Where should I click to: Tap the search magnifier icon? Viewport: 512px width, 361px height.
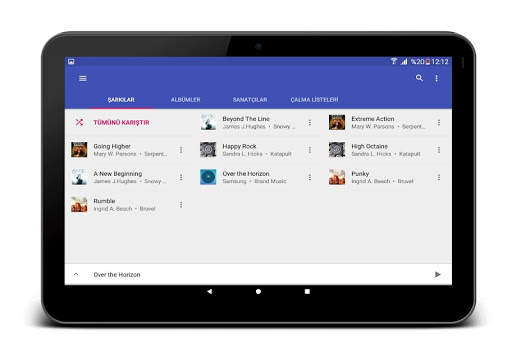point(419,78)
